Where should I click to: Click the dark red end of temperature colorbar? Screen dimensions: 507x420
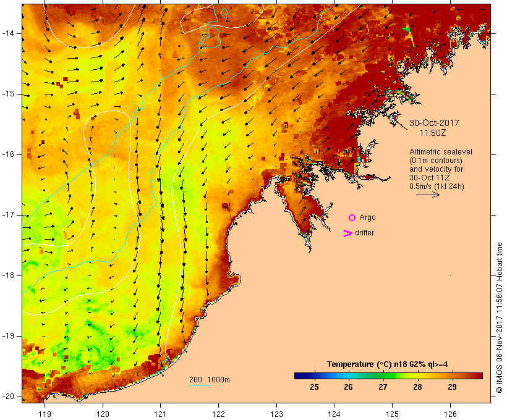[478, 376]
